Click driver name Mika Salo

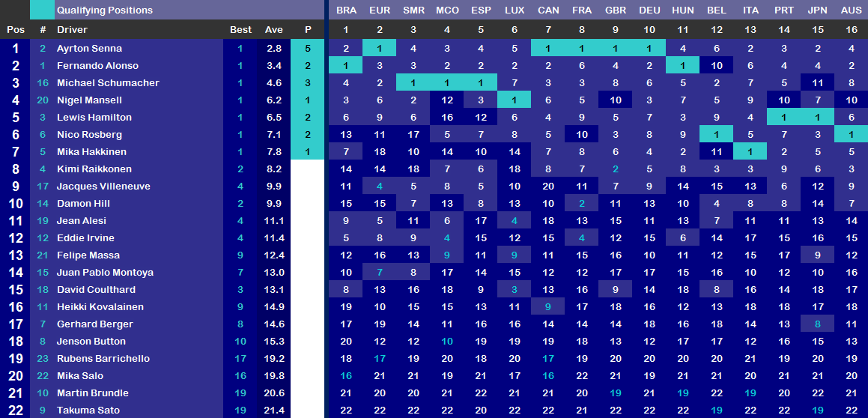click(80, 375)
